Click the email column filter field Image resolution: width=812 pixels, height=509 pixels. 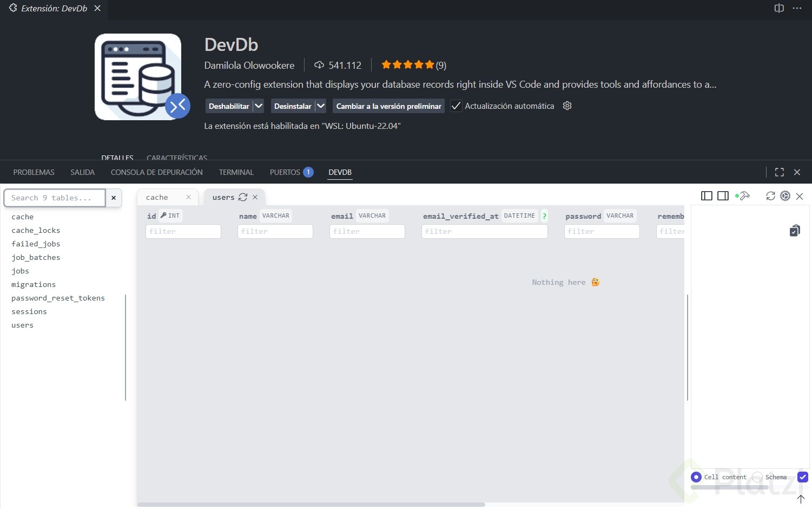point(367,231)
